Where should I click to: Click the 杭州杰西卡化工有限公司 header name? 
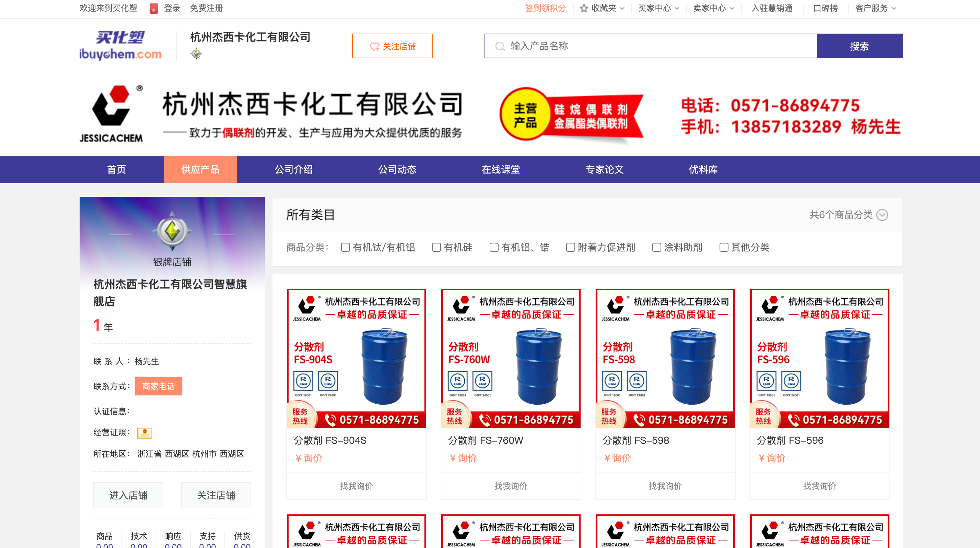(250, 37)
